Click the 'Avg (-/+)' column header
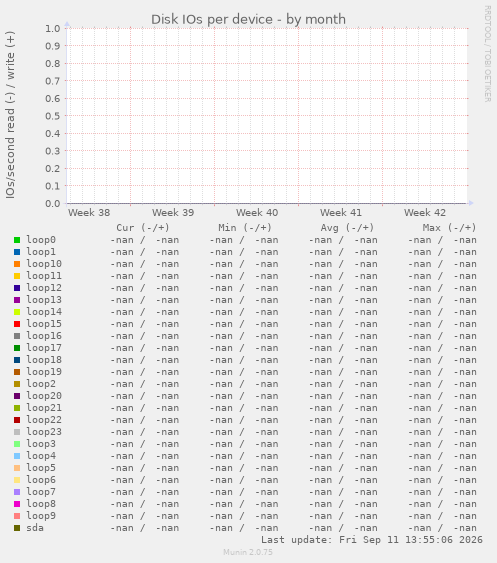Screen dimensions: 497x563 347,228
